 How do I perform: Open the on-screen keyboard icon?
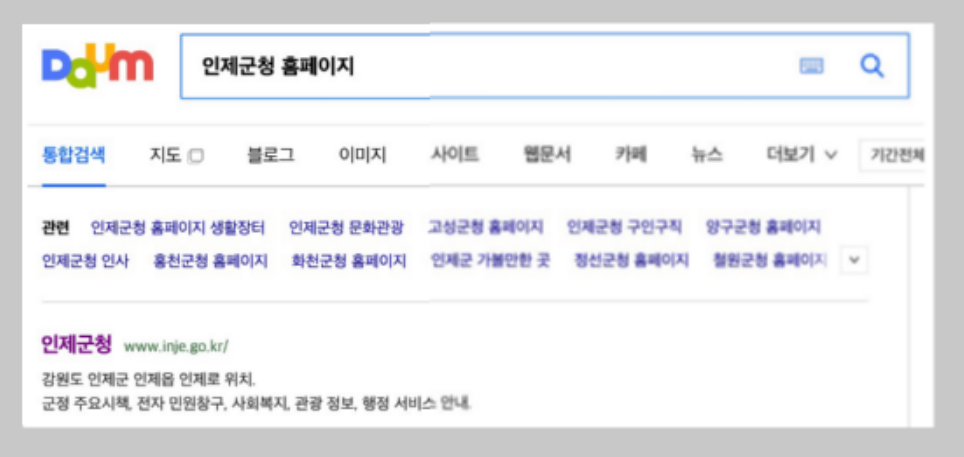[x=812, y=66]
